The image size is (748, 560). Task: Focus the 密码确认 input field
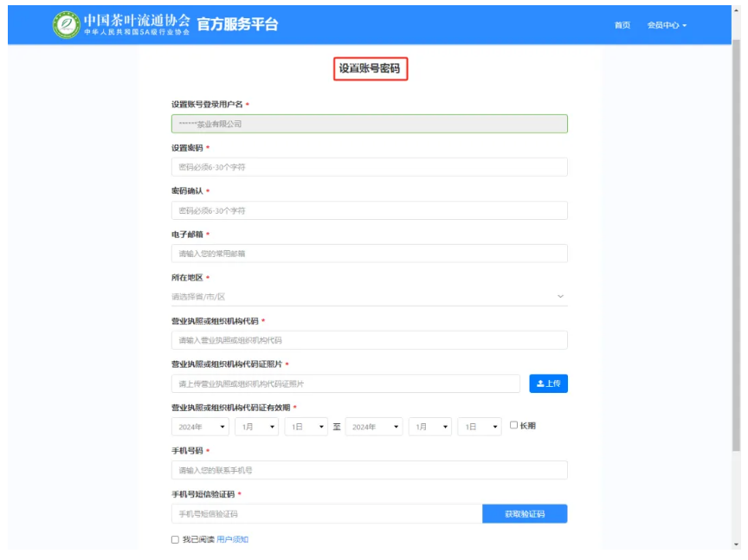tap(369, 210)
